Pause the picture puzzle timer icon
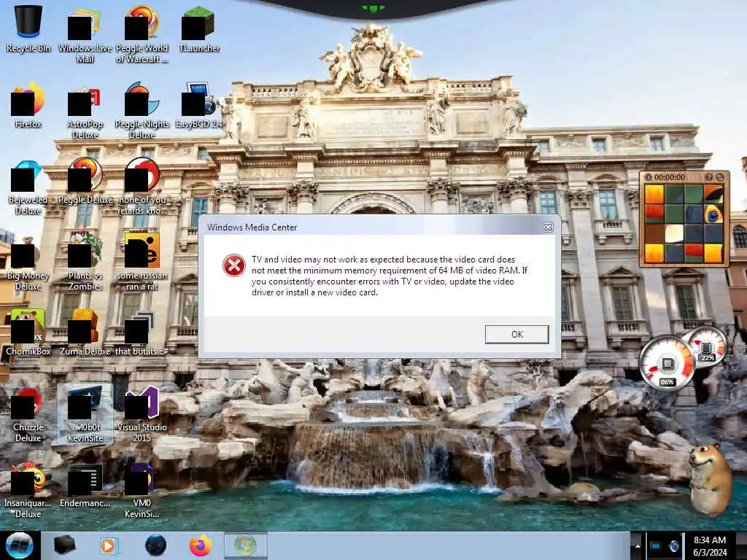Screen dimensions: 747x560 coord(649,177)
